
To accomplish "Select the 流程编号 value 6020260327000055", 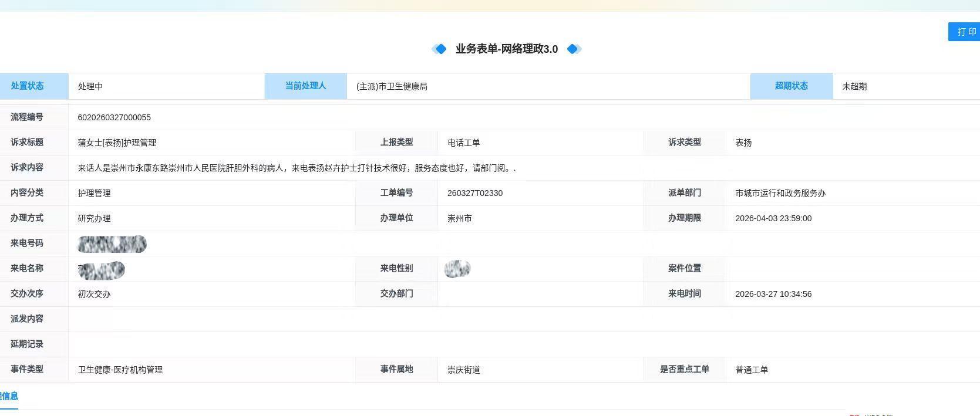I will [x=114, y=117].
